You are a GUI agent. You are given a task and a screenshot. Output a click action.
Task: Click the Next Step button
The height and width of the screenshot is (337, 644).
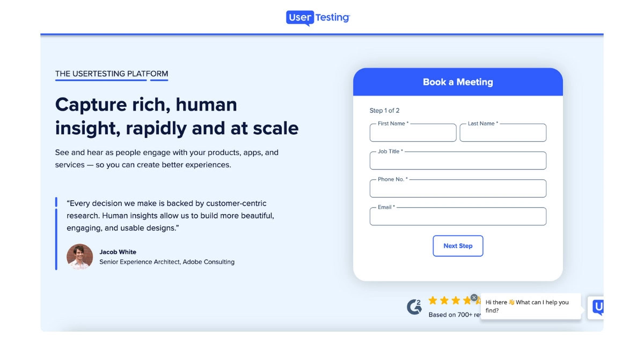click(x=458, y=246)
